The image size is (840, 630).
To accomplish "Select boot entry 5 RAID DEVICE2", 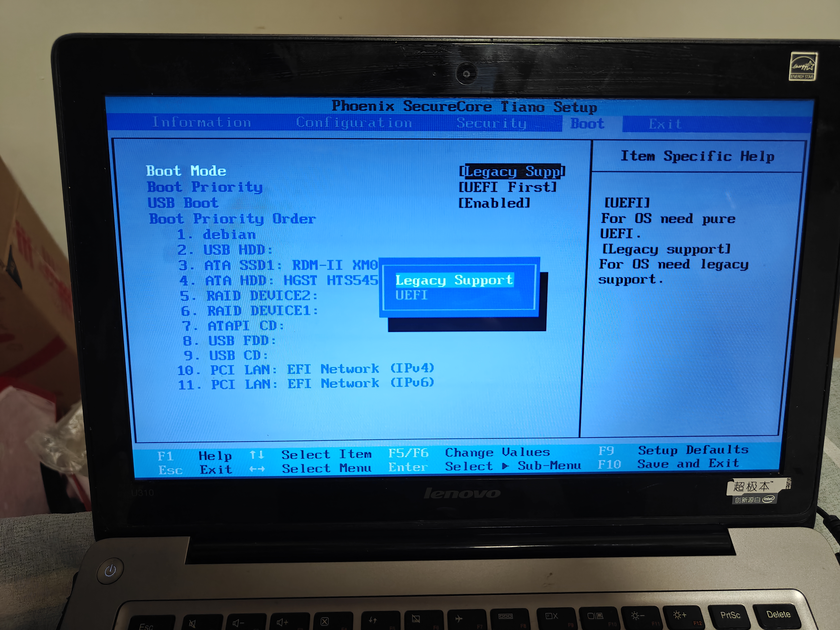I will [249, 296].
